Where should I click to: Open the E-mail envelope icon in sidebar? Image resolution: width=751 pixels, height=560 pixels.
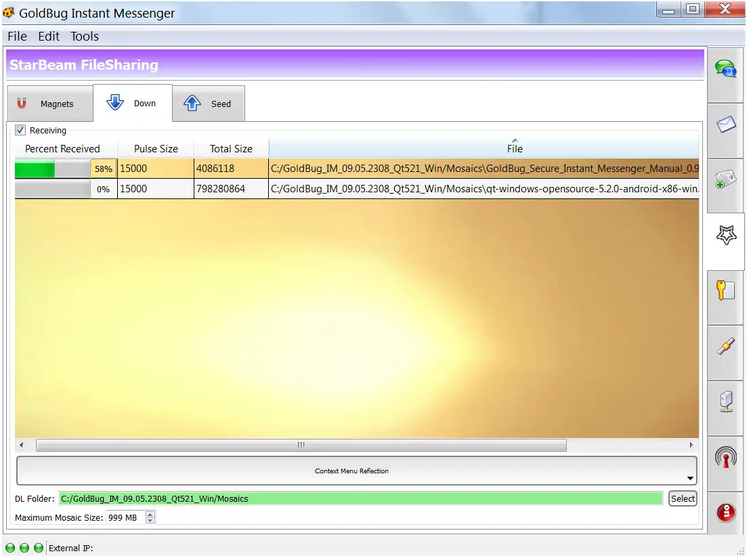[726, 124]
